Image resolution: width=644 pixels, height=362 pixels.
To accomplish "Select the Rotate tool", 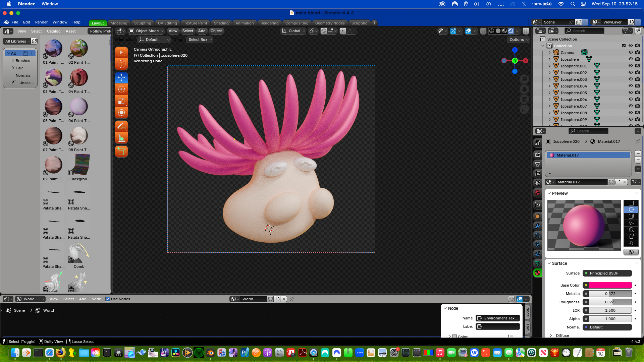I will point(121,89).
